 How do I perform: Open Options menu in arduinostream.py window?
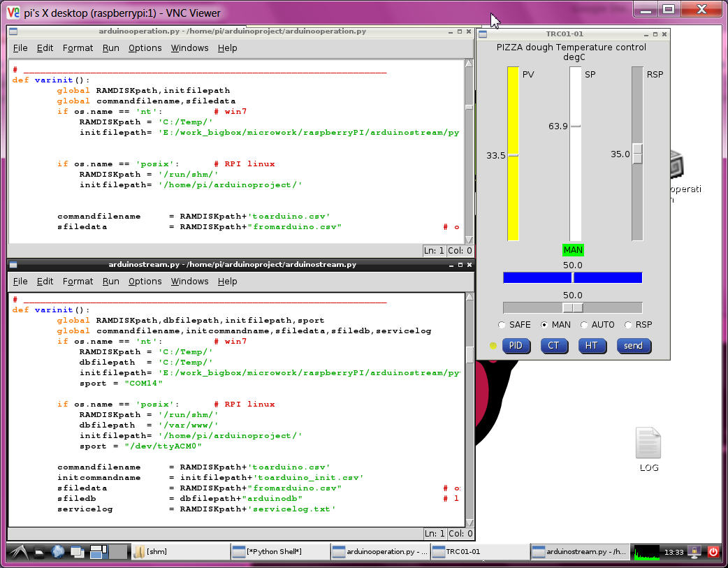click(x=145, y=282)
